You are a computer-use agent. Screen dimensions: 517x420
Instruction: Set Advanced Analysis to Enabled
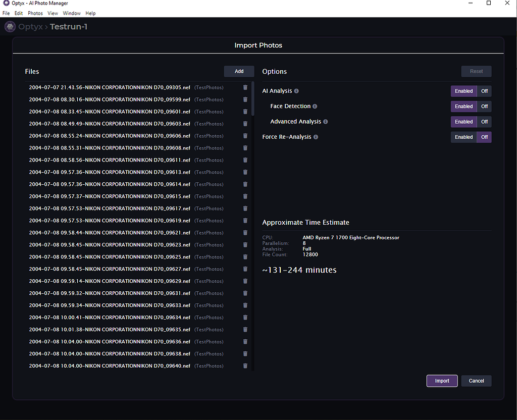click(463, 122)
